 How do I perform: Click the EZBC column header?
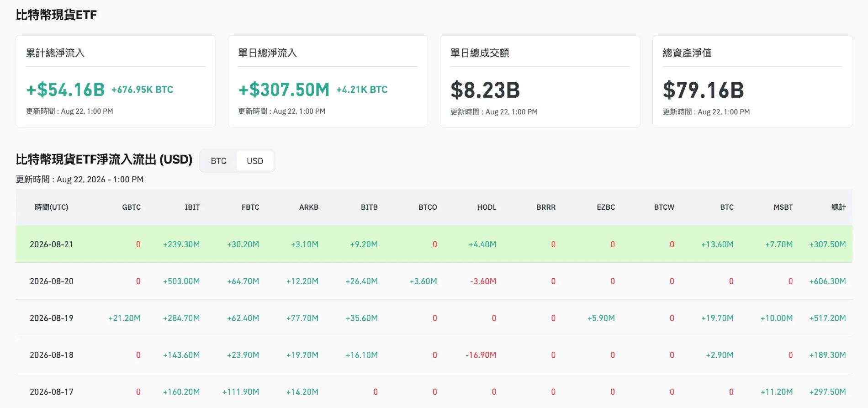[x=606, y=207]
